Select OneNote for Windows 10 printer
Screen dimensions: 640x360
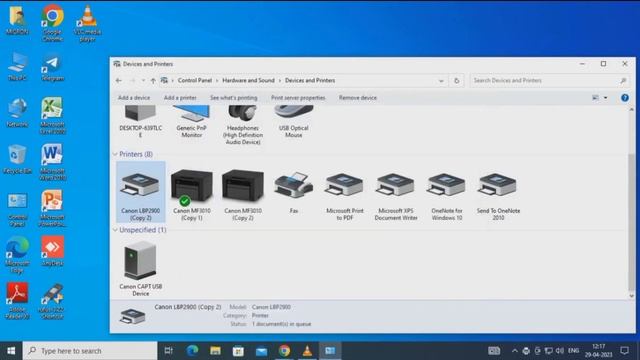click(447, 192)
